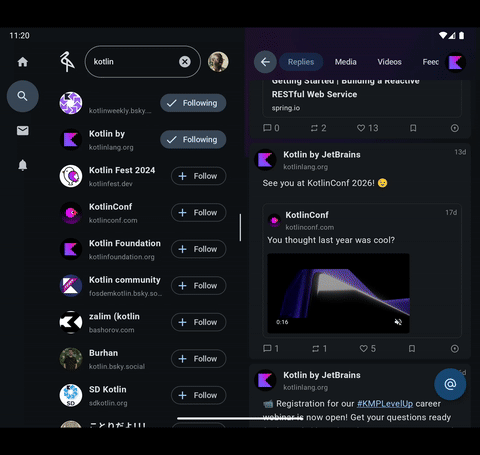Bookmark the spring.io post
This screenshot has width=480, height=455.
click(413, 128)
